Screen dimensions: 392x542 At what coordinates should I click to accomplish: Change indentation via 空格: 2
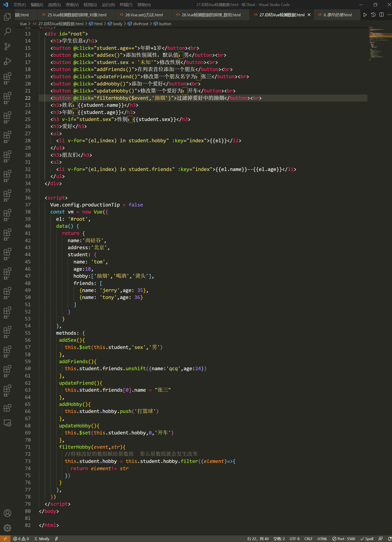click(x=279, y=539)
